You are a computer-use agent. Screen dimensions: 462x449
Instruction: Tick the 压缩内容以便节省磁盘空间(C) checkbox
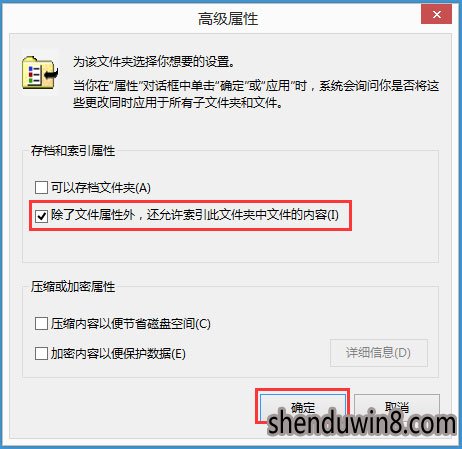click(x=41, y=323)
